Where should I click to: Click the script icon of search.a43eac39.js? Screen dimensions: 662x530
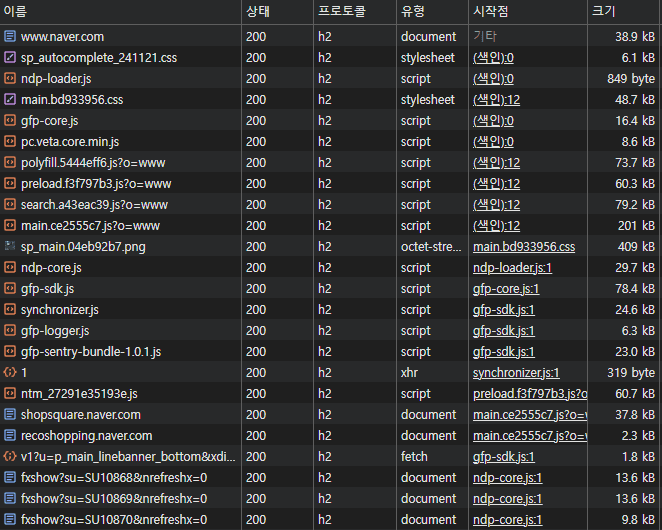pos(10,204)
